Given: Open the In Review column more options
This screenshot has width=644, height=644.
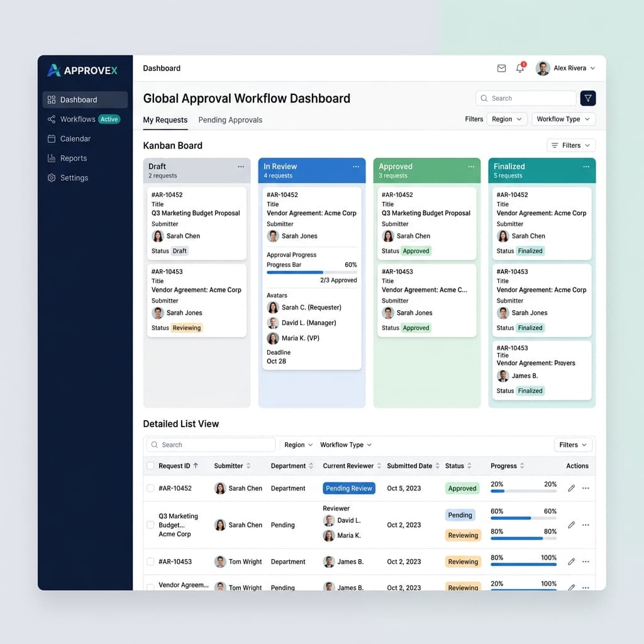Looking at the screenshot, I should tap(356, 167).
